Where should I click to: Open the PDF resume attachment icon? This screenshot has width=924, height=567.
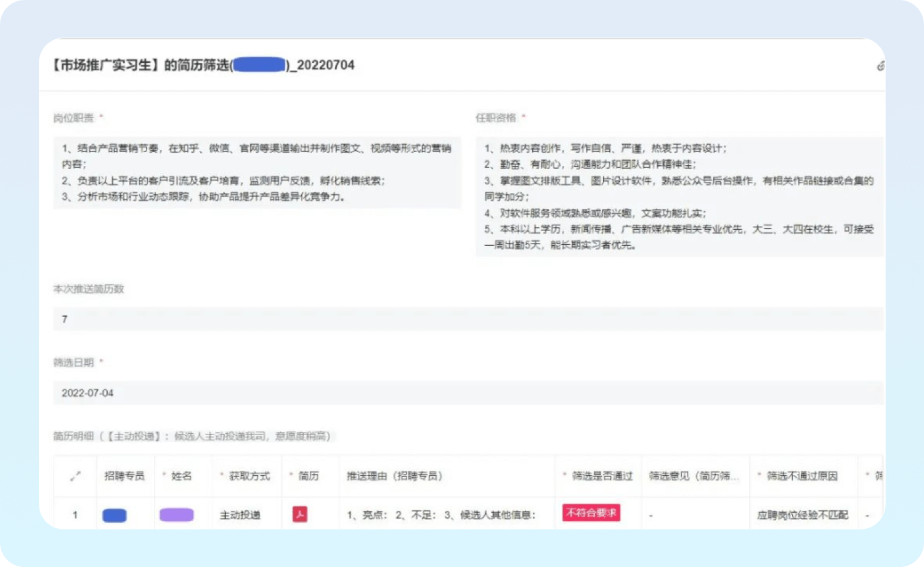pyautogui.click(x=300, y=514)
